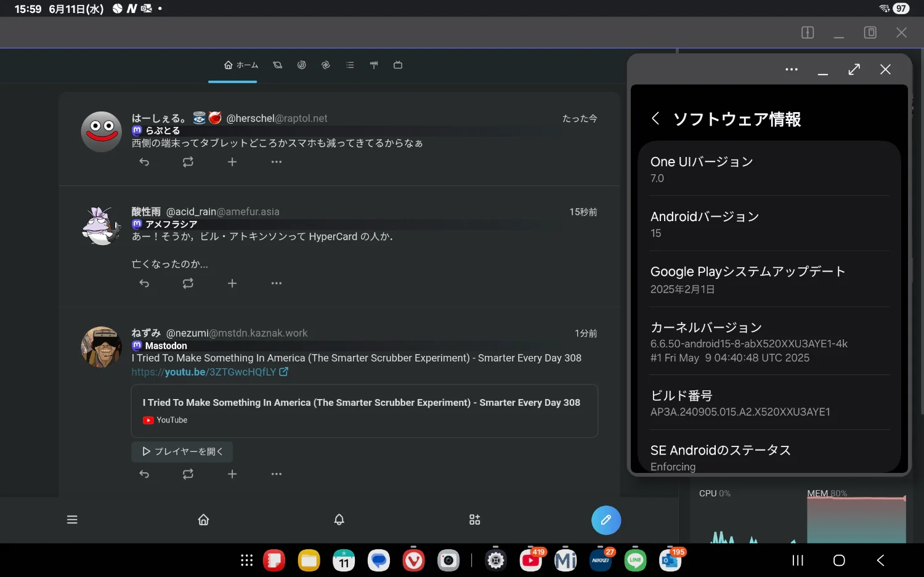Toggle the split-view icon in title bar
This screenshot has height=577, width=924.
point(808,33)
